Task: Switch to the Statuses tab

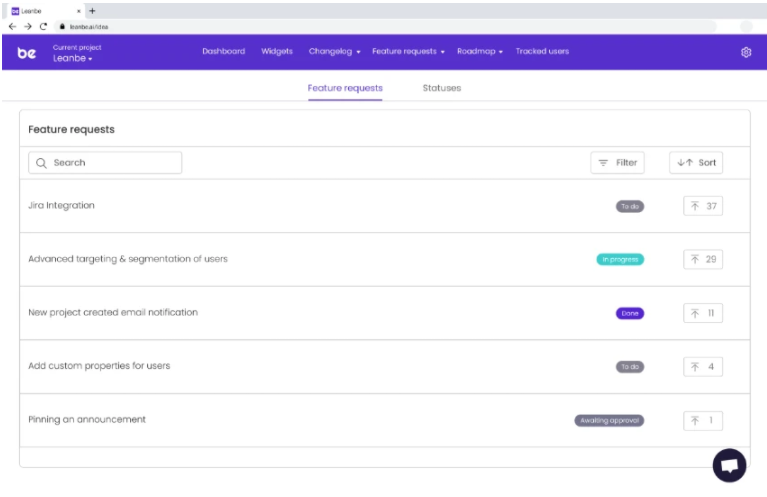Action: click(x=442, y=88)
